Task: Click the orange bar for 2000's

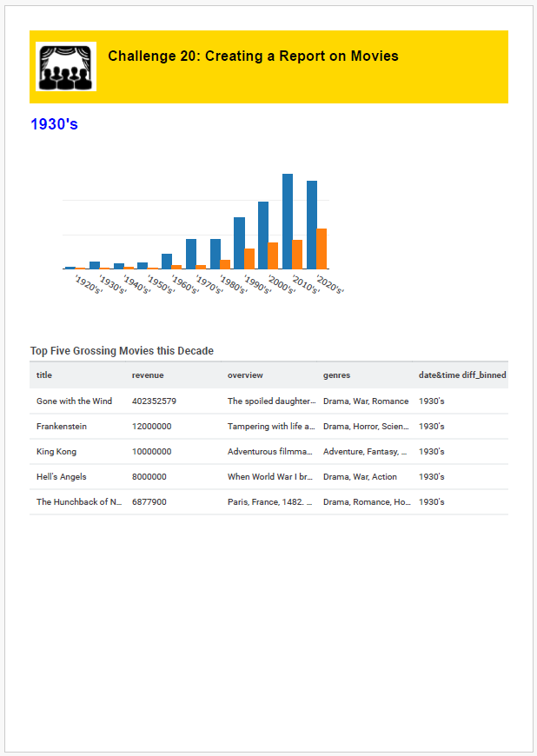Action: (x=273, y=255)
